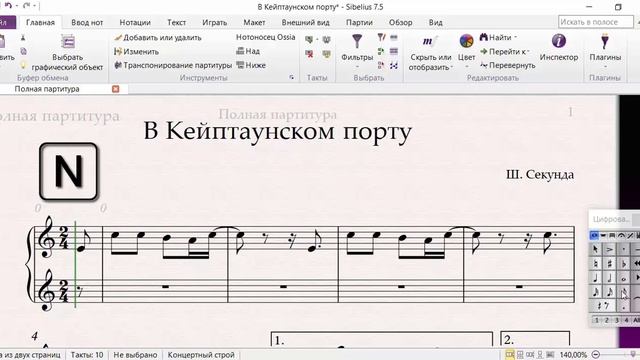Click the Capture Idea lightbulb icon
This screenshot has height=360, width=640.
[23, 65]
